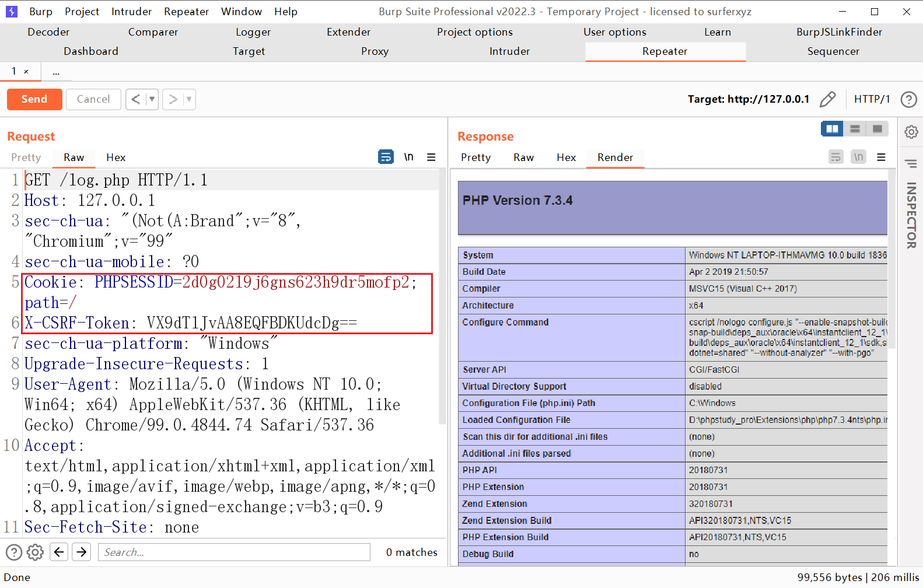Open the Project options tab
923x588 pixels.
(x=475, y=32)
